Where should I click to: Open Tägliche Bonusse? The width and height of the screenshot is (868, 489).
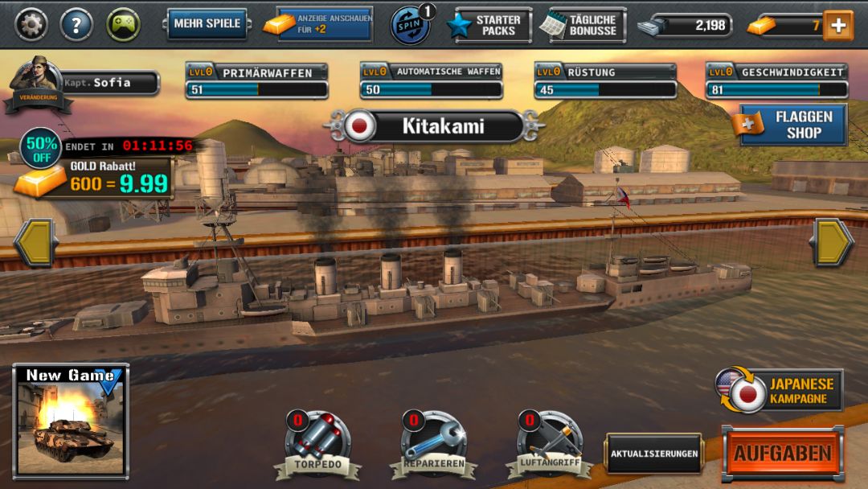coord(583,26)
